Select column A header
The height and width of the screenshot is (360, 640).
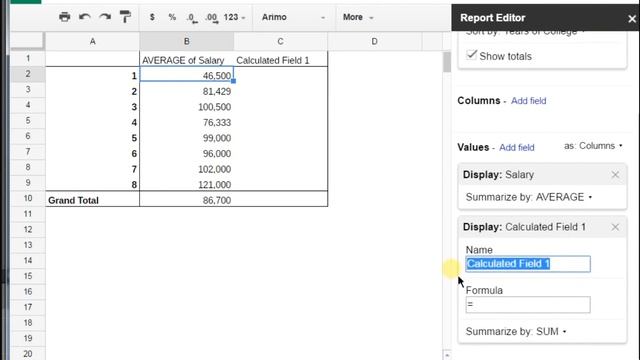coord(93,41)
